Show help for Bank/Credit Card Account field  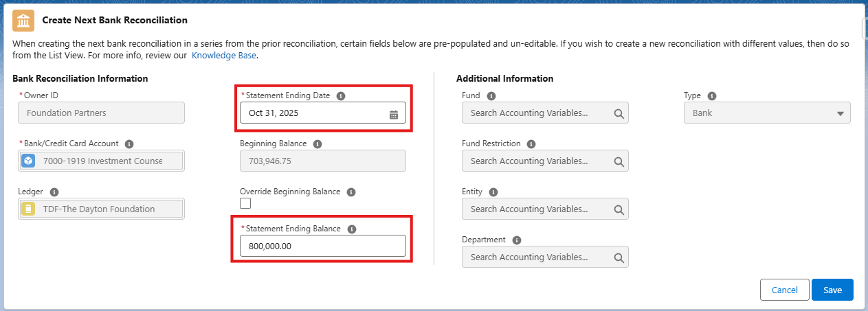[129, 144]
